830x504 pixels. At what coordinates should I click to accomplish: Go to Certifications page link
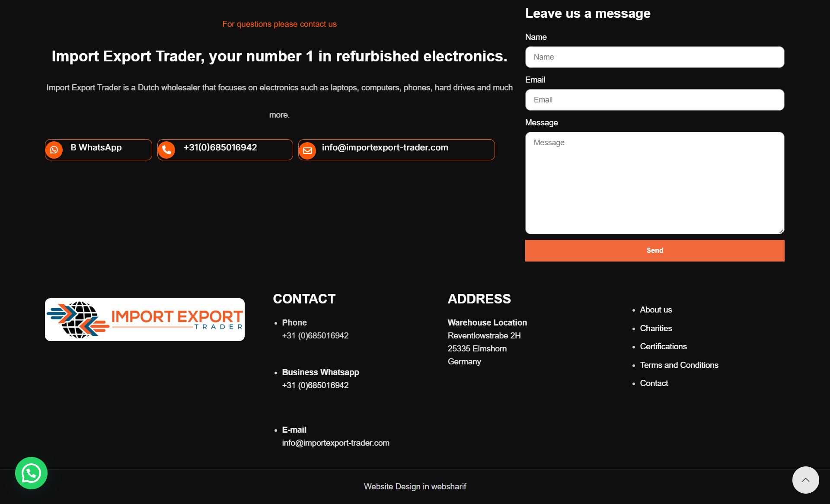pos(663,347)
